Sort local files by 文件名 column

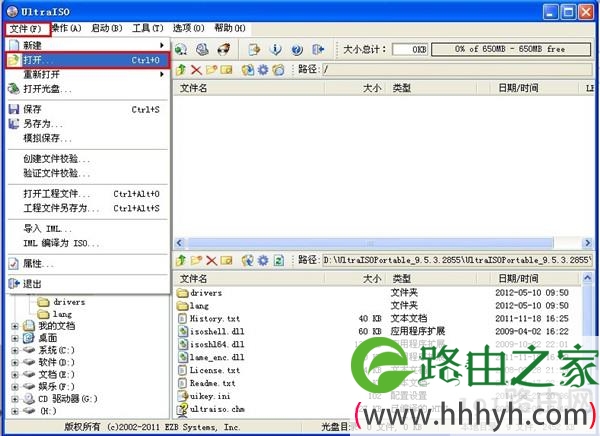pos(249,278)
